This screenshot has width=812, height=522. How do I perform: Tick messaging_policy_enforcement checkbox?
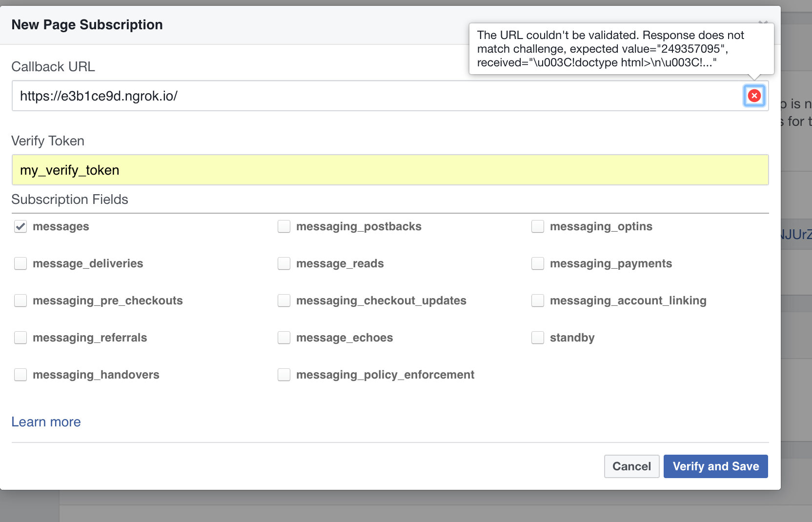tap(284, 375)
